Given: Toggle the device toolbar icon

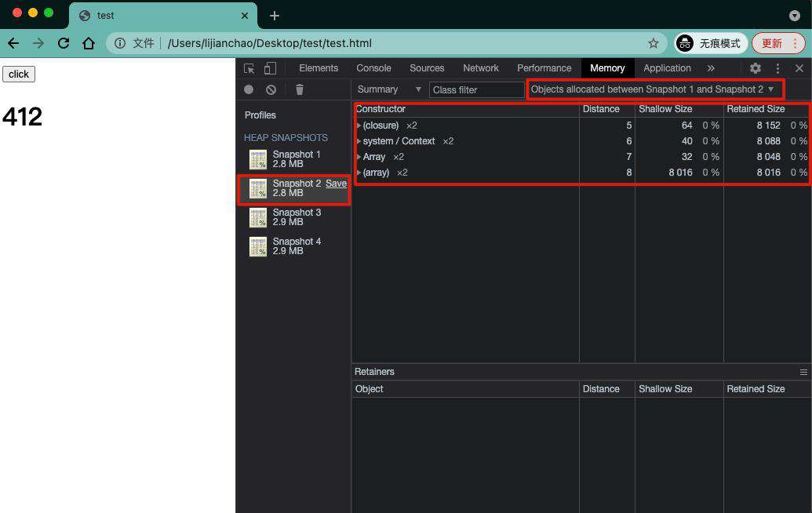Looking at the screenshot, I should pyautogui.click(x=271, y=68).
